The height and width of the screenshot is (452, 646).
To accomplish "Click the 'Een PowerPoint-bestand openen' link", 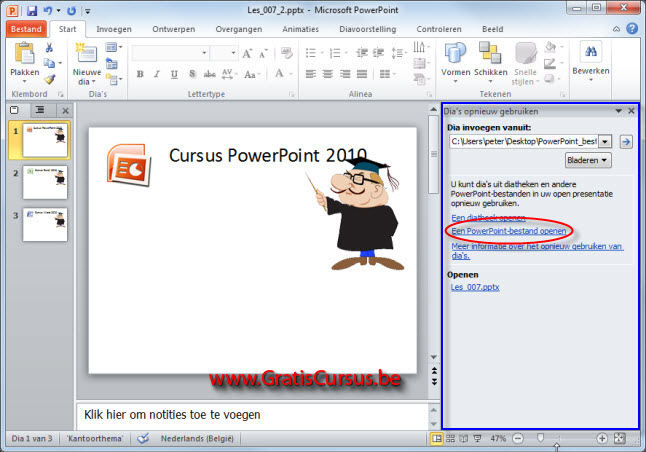I will 508,231.
